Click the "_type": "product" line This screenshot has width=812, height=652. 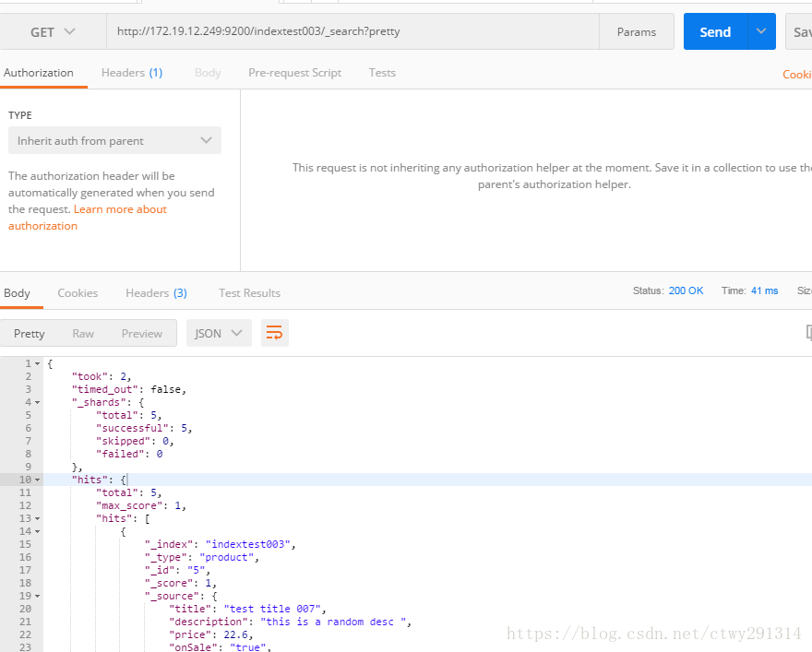tap(201, 557)
